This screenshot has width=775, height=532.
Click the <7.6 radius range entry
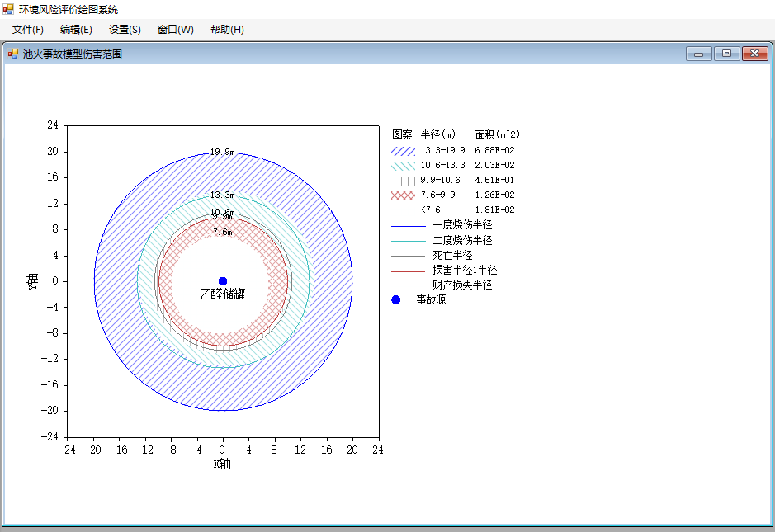click(x=431, y=210)
